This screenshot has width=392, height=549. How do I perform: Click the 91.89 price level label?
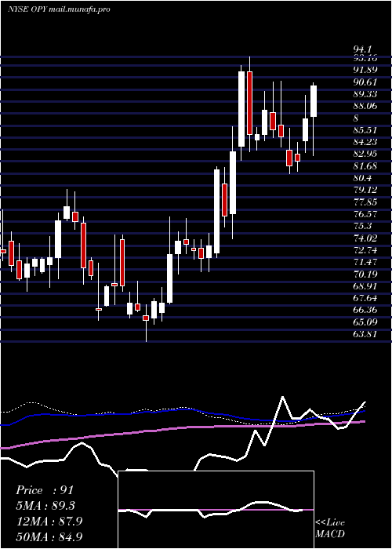(x=365, y=70)
